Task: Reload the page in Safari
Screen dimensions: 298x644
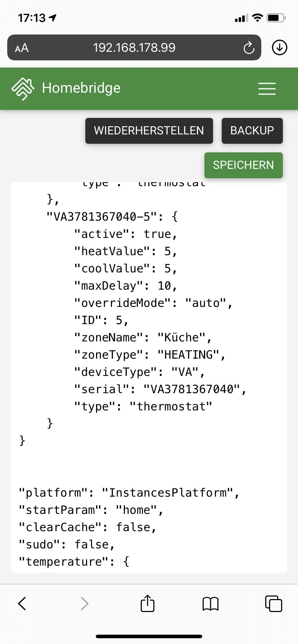Action: (249, 47)
